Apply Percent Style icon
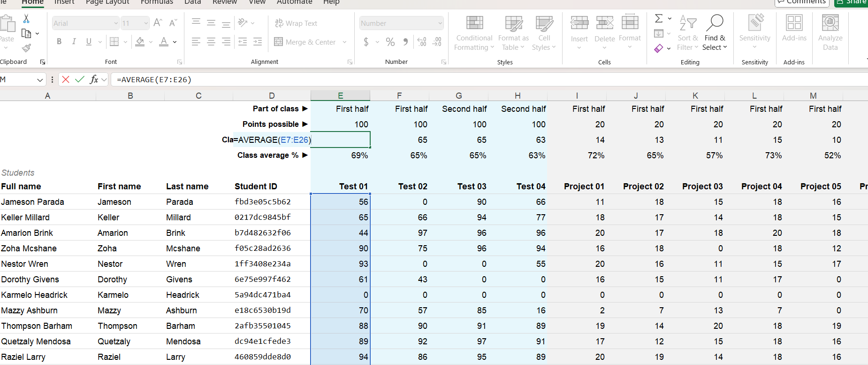Screen dimensions: 868x365 pyautogui.click(x=390, y=42)
